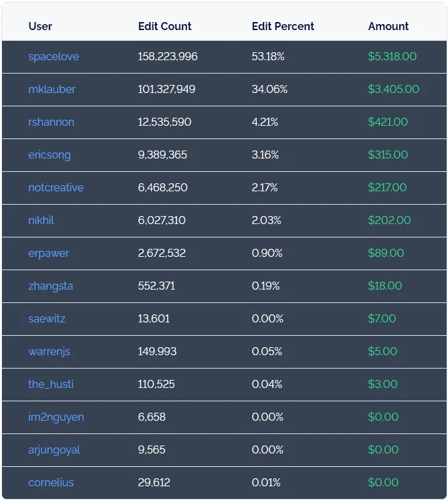The width and height of the screenshot is (448, 501).
Task: Click the arjungoyal user link
Action: click(53, 450)
